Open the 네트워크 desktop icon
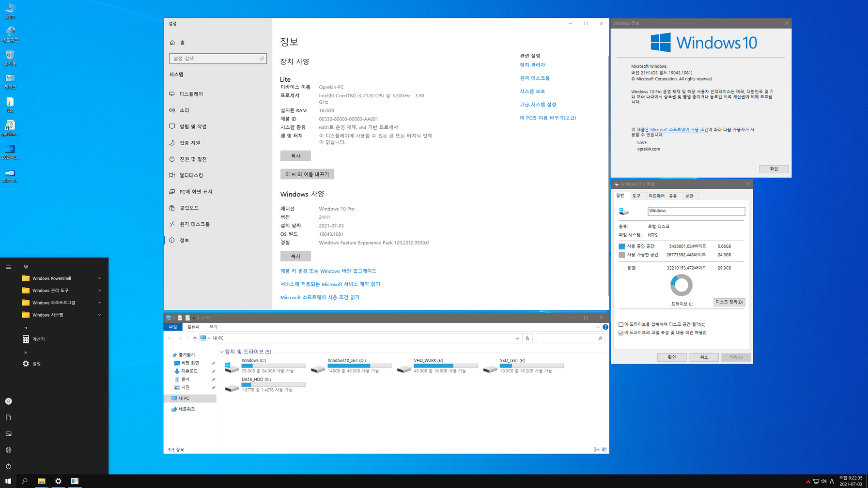The image size is (868, 488). [10, 34]
